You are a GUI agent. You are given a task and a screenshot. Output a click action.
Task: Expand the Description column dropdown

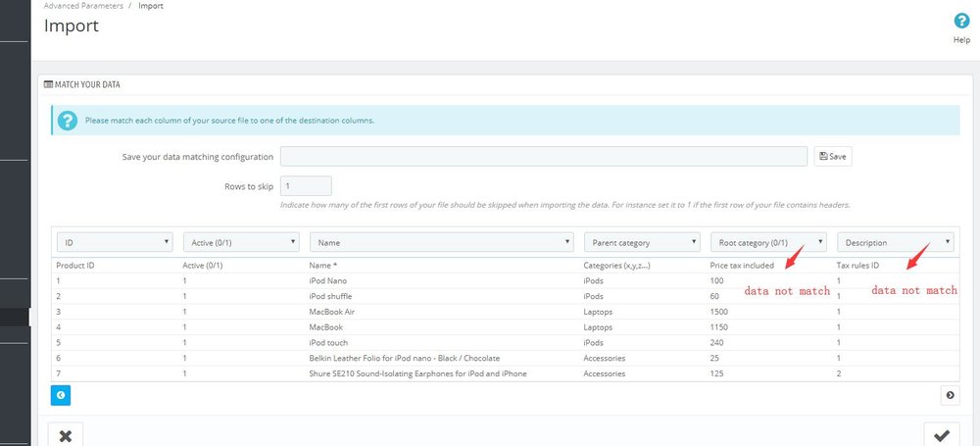[896, 242]
